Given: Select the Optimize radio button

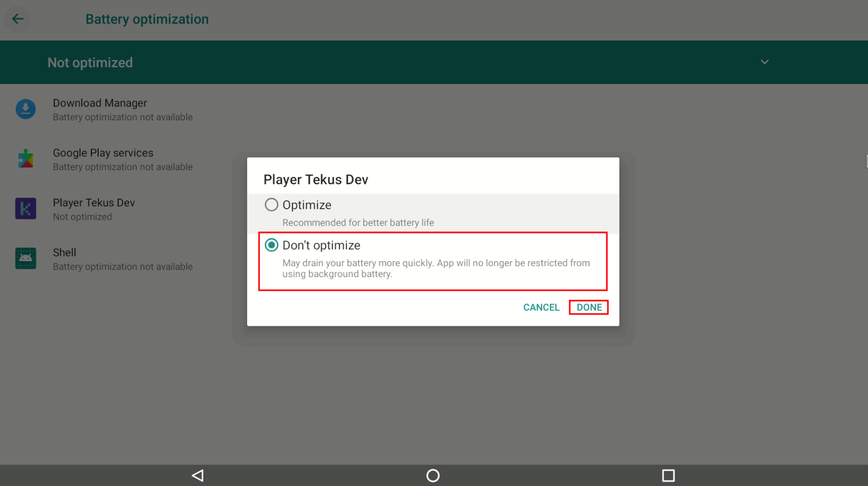Looking at the screenshot, I should (x=271, y=205).
